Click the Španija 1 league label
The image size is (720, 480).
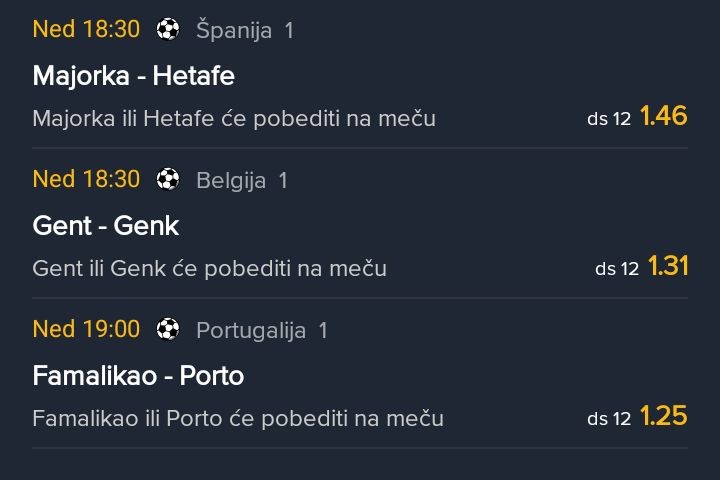[x=245, y=30]
